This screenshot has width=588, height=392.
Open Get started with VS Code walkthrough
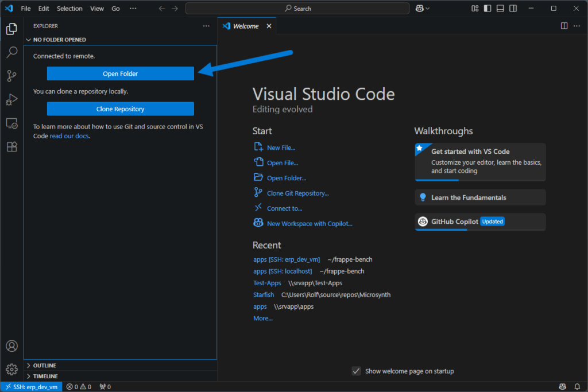480,161
